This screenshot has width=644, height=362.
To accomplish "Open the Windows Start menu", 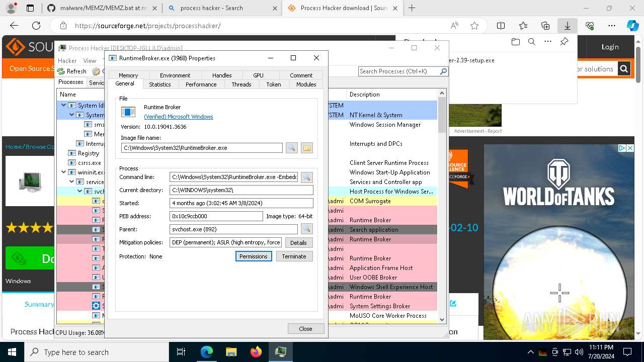I will (x=12, y=352).
